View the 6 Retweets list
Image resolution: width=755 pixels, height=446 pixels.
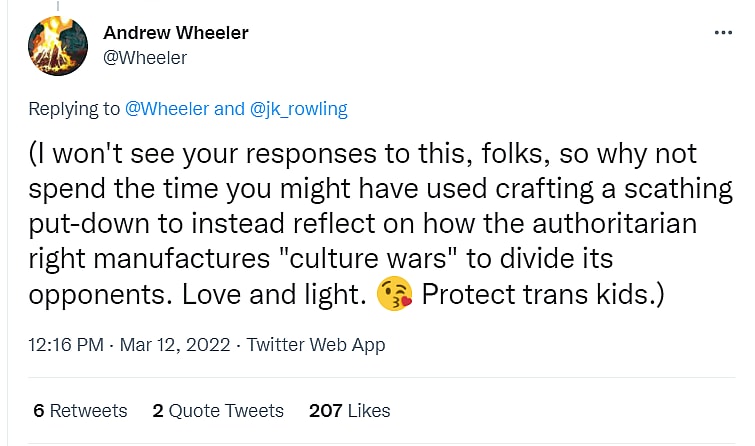80,411
